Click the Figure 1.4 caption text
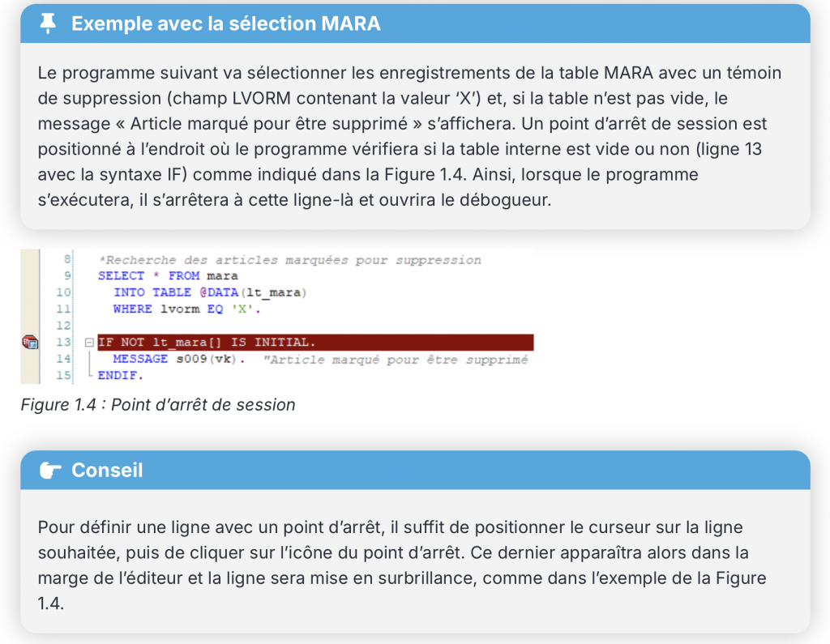 (158, 404)
